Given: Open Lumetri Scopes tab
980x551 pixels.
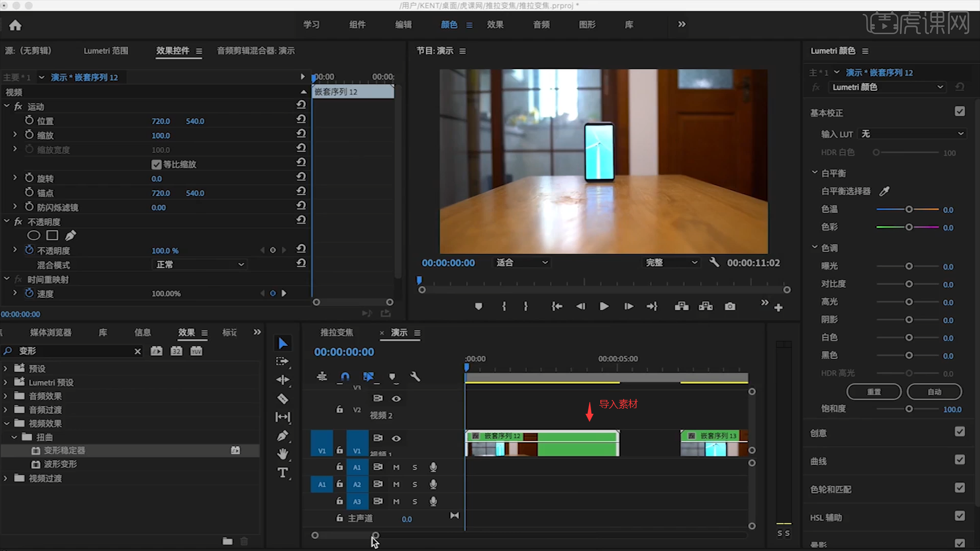Looking at the screenshot, I should tap(106, 51).
